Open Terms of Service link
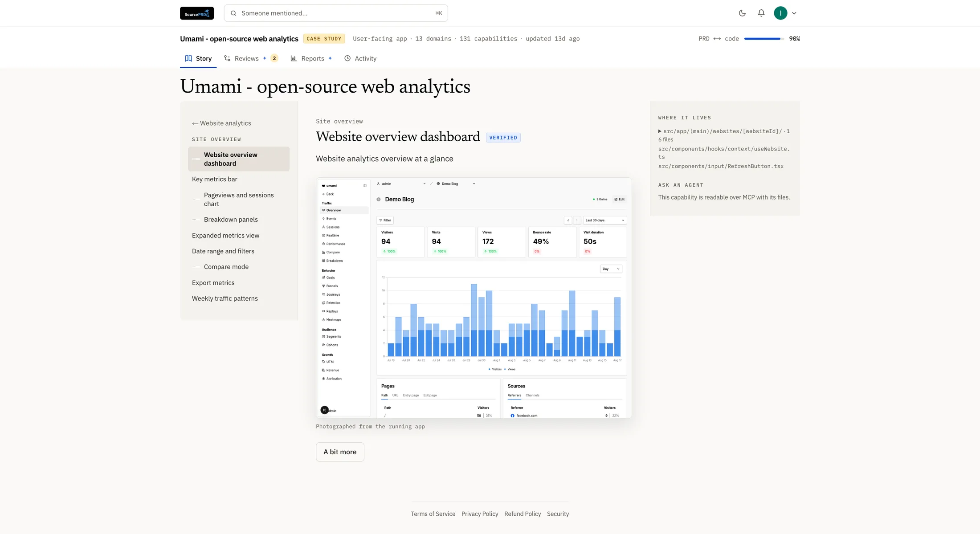 (433, 514)
